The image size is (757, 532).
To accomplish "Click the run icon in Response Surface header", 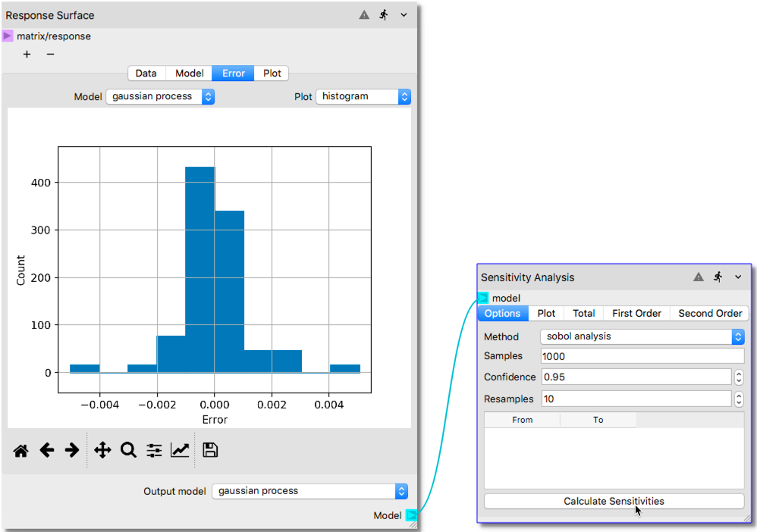I will click(x=384, y=15).
